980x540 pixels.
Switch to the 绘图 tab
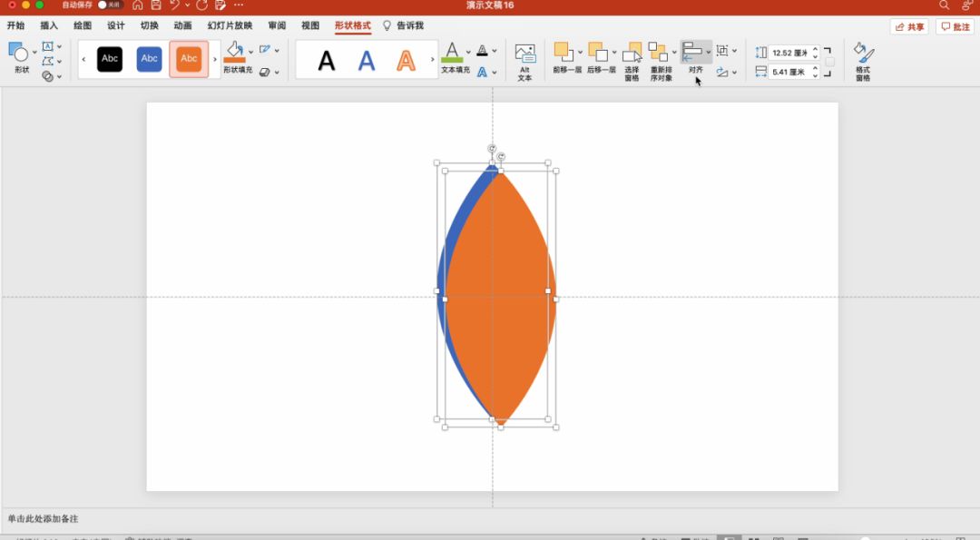coord(83,25)
